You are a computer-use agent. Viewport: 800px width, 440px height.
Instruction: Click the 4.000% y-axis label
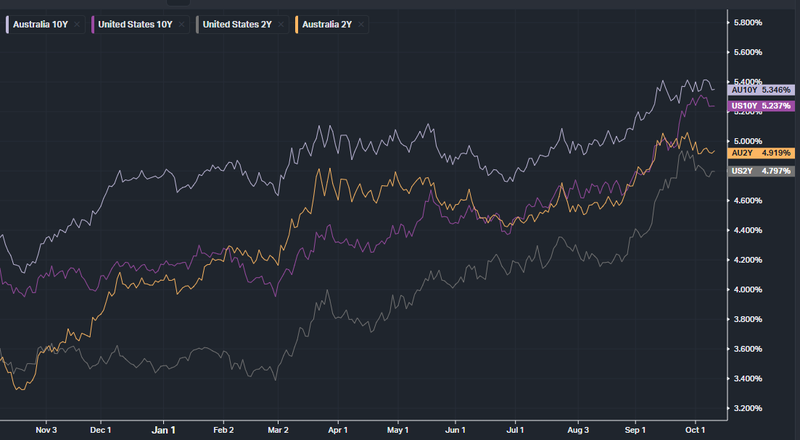[x=747, y=289]
